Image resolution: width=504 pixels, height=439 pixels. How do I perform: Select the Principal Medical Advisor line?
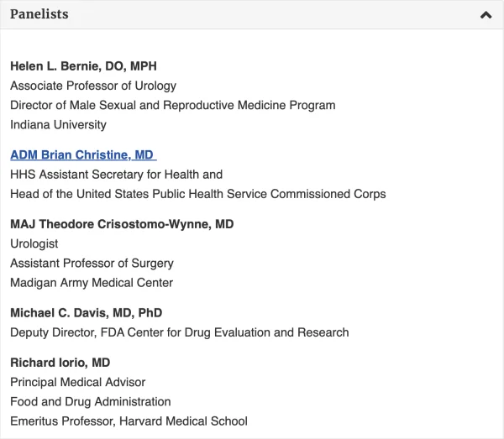click(77, 382)
